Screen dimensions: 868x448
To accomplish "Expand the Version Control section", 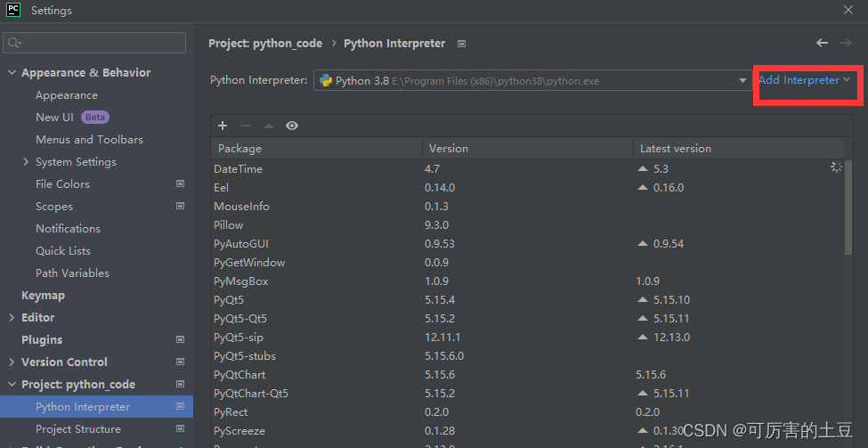I will [12, 362].
